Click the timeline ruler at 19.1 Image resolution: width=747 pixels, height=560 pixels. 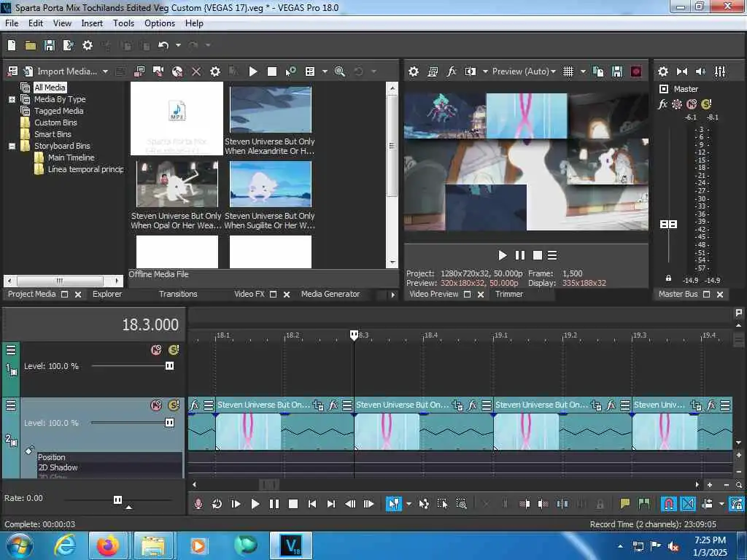500,335
